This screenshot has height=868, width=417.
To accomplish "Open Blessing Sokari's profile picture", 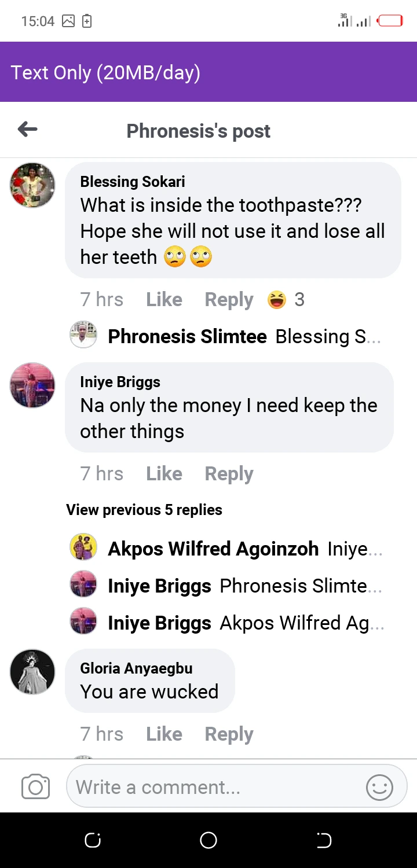I will click(32, 185).
